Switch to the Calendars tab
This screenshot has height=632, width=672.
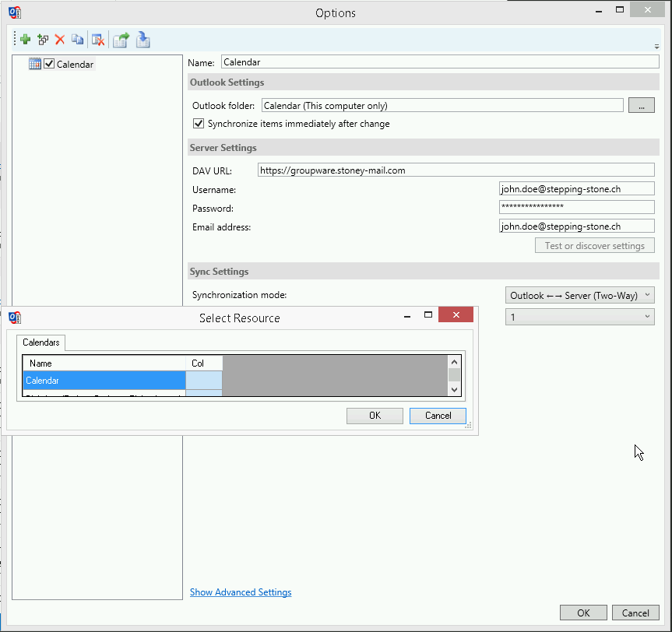(40, 342)
